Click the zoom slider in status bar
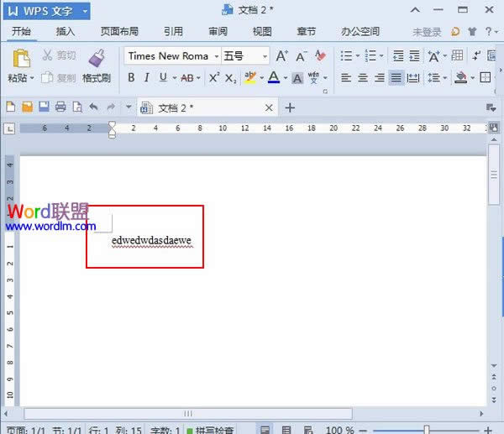This screenshot has height=434, width=504. [427, 429]
